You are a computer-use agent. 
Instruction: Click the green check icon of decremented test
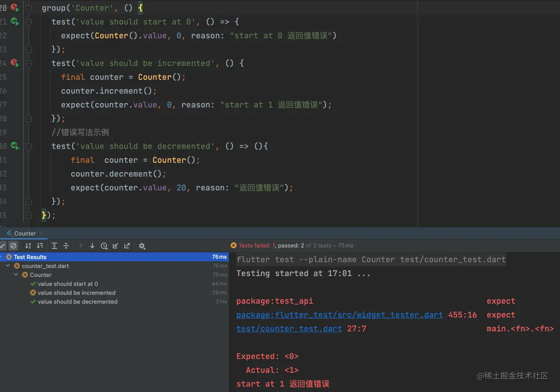pyautogui.click(x=33, y=301)
